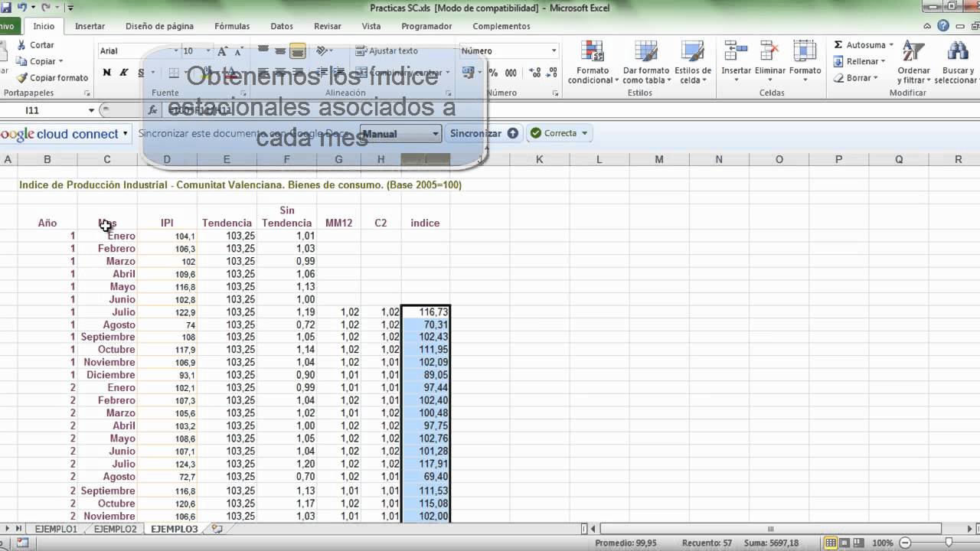
Task: Click the Eliminar cells button
Action: pyautogui.click(x=770, y=59)
